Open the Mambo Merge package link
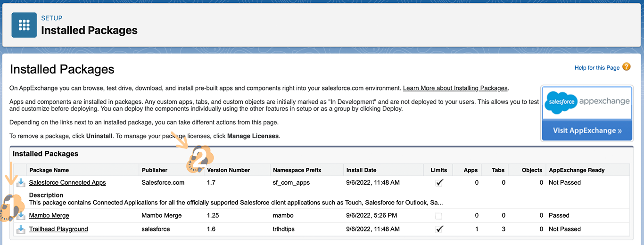The image size is (644, 245). (49, 215)
